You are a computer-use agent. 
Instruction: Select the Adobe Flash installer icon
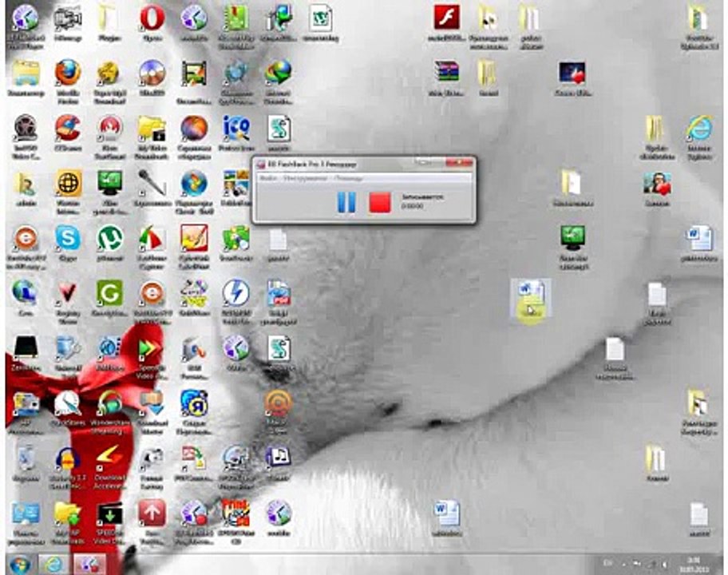pyautogui.click(x=447, y=18)
